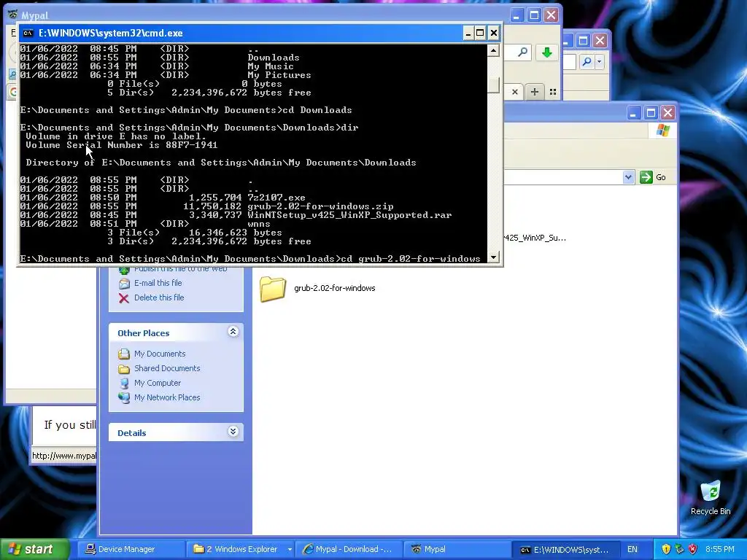Screen dimensions: 747x560
Task: Click the cmd scrollbar down arrow
Action: [x=494, y=257]
